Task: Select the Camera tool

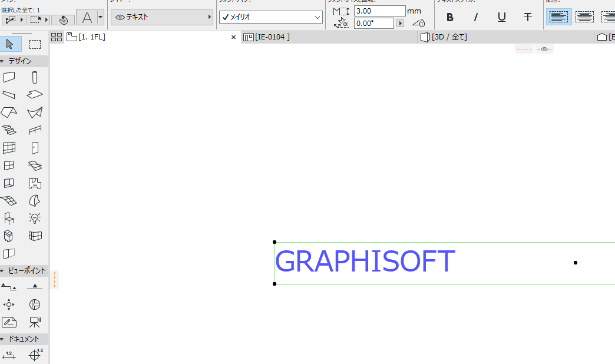Action: pos(35,322)
